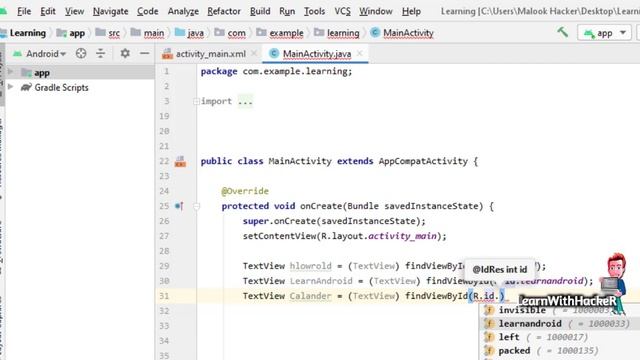The width and height of the screenshot is (640, 360).
Task: Open the Tools menu
Action: [314, 11]
